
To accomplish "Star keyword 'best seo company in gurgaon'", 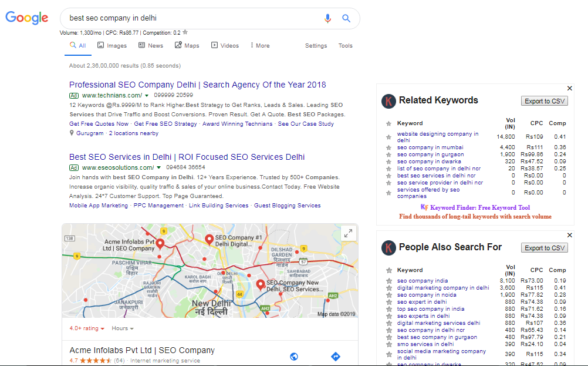I will [x=389, y=337].
